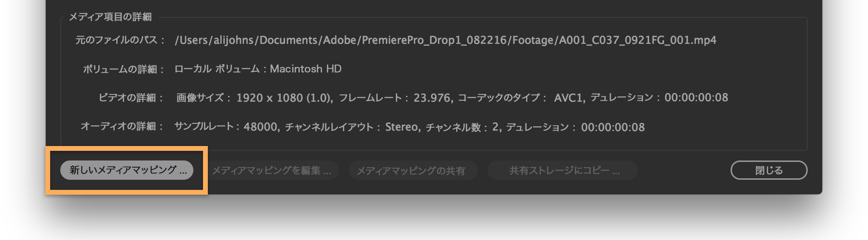Click the 新しいメディアマッピング button
Viewport: 868px width, 240px height.
point(127,170)
